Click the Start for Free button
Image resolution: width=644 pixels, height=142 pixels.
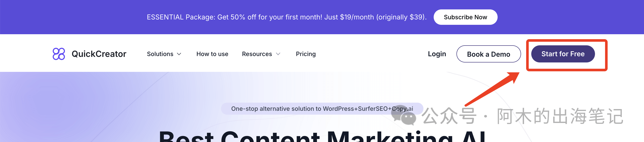click(x=563, y=54)
